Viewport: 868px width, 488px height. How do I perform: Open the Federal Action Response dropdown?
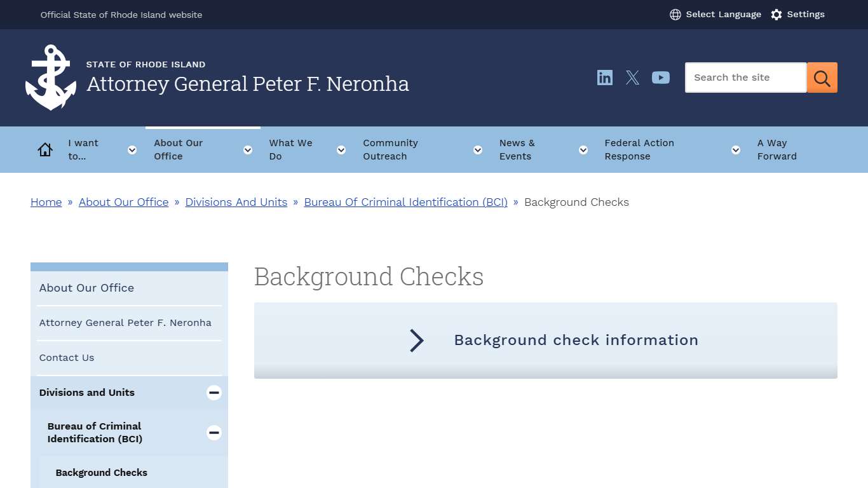tap(735, 149)
